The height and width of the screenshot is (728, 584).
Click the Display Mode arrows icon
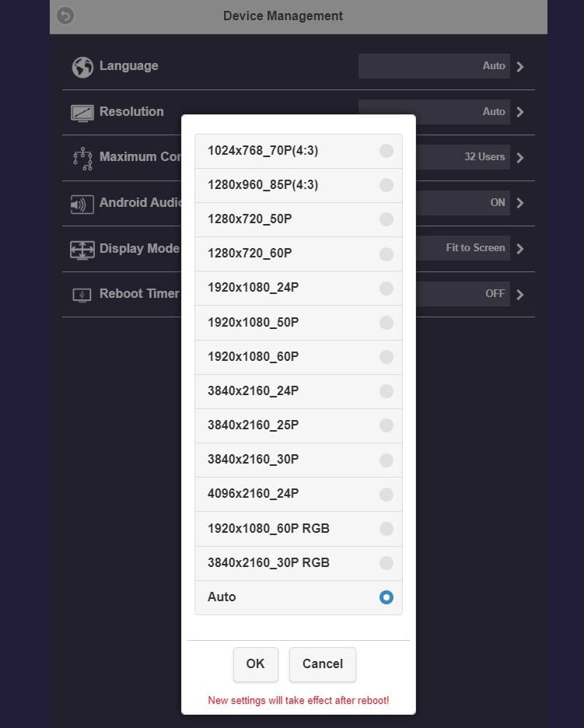coord(82,250)
